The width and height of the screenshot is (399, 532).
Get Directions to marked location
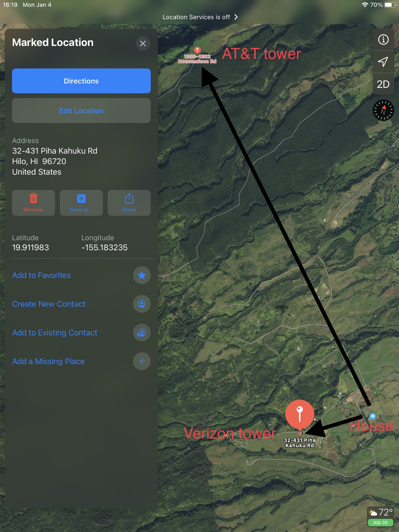[x=81, y=81]
